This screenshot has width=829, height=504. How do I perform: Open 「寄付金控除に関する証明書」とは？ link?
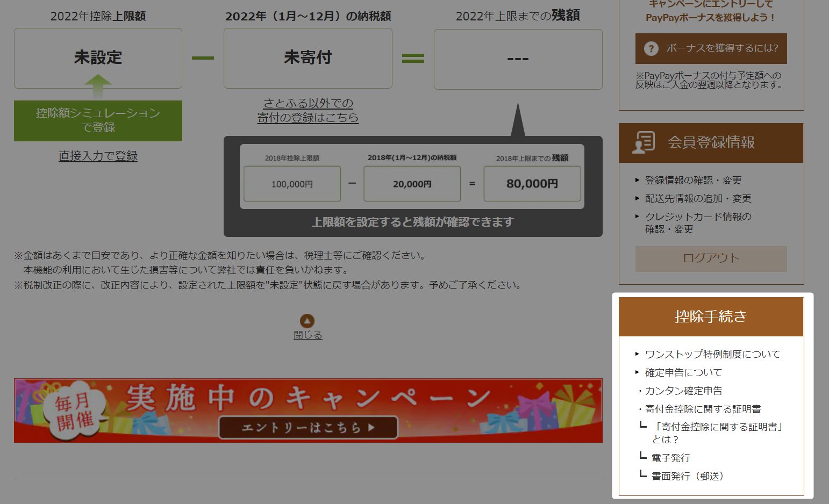[717, 433]
